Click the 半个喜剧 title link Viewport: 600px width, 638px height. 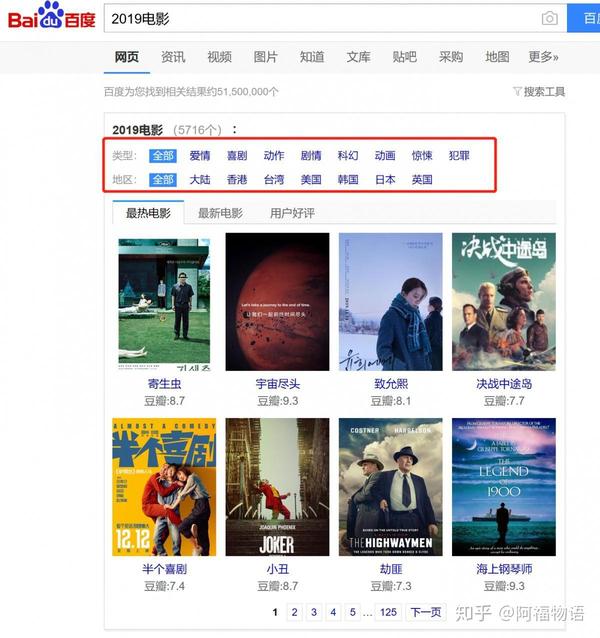pos(164,569)
